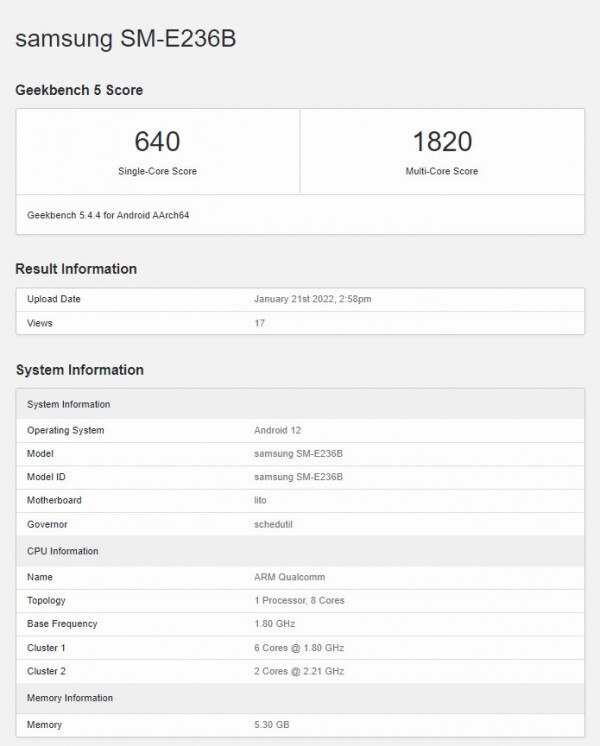The width and height of the screenshot is (600, 746).
Task: Click the Geekbench 5 Score heading
Action: (79, 90)
